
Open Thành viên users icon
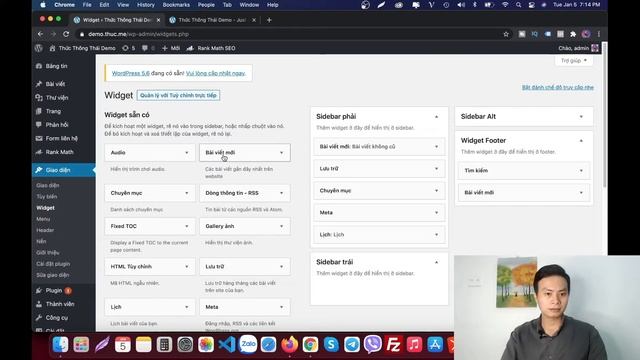(39, 304)
